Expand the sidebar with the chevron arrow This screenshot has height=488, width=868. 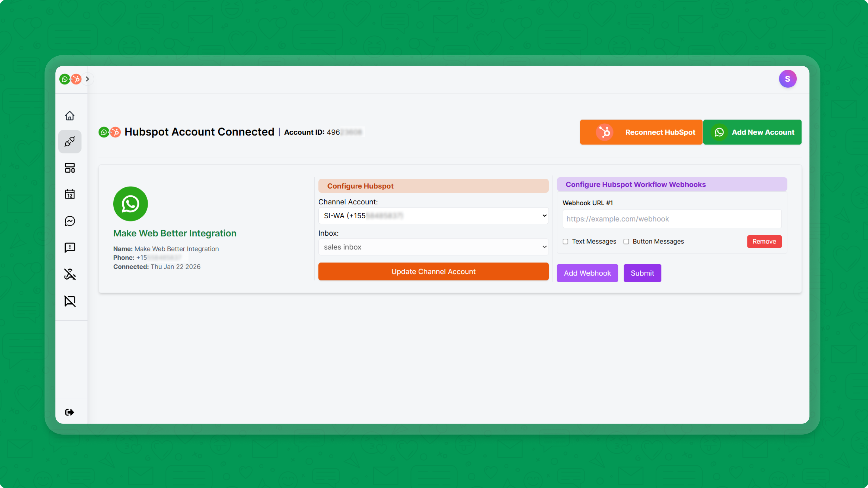(x=87, y=79)
